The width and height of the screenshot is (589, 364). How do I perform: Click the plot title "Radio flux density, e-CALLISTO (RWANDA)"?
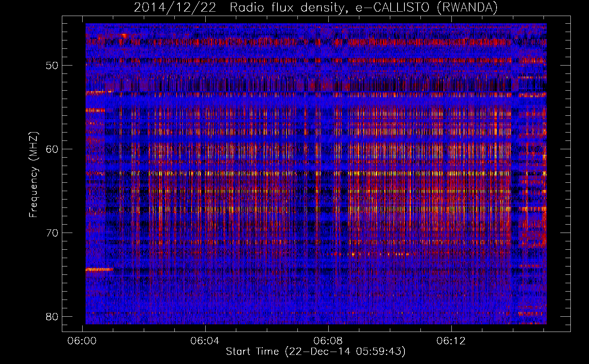click(x=364, y=8)
